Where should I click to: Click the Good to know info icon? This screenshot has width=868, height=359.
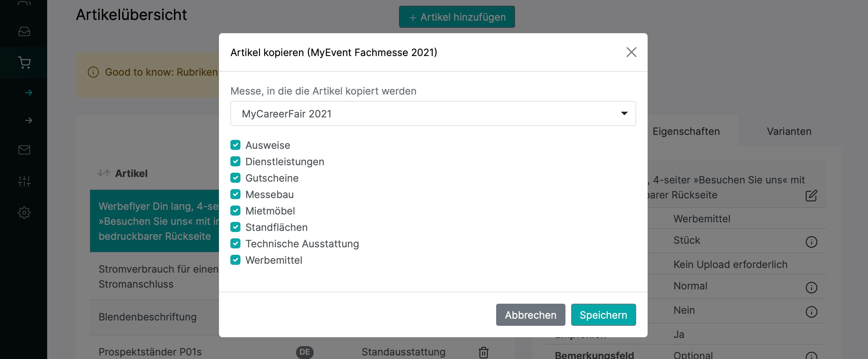pyautogui.click(x=93, y=72)
